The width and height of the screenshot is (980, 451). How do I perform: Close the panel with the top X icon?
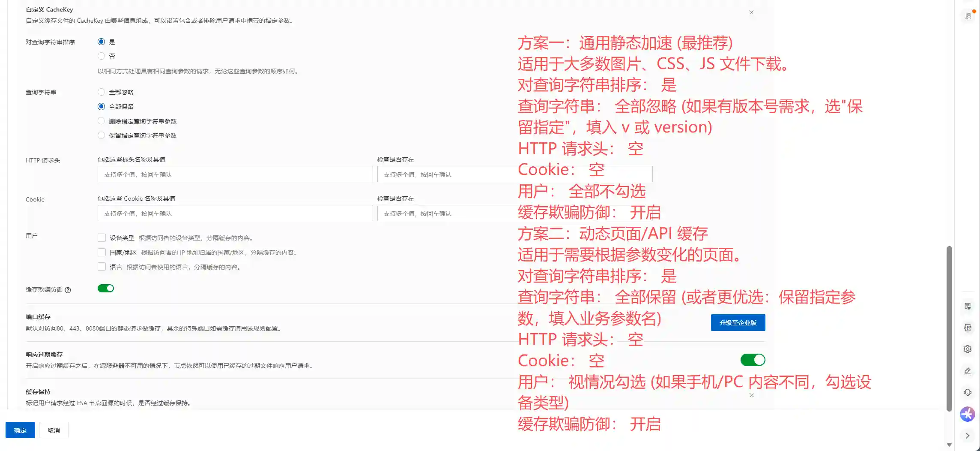click(751, 12)
